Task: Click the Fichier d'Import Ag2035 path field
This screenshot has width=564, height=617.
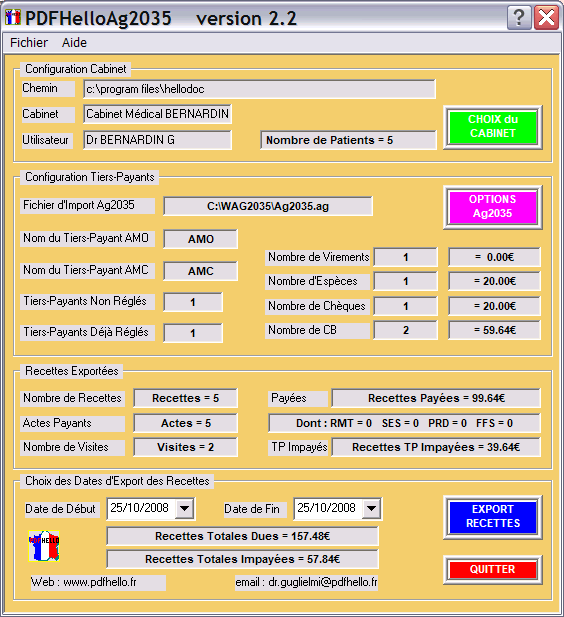Action: click(268, 206)
